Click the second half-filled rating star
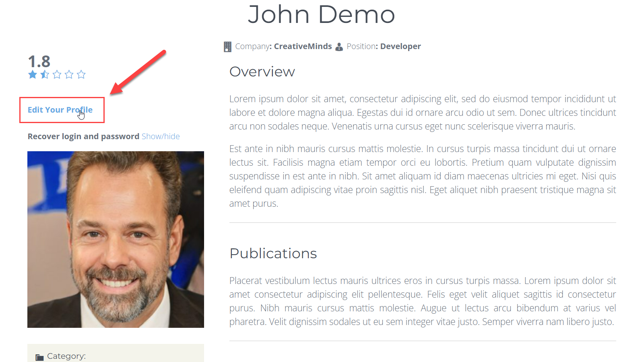 pyautogui.click(x=45, y=74)
